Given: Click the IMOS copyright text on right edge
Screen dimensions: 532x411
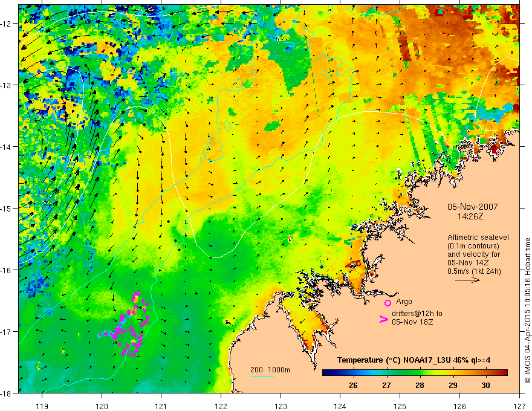Looking at the screenshot, I should coord(527,310).
